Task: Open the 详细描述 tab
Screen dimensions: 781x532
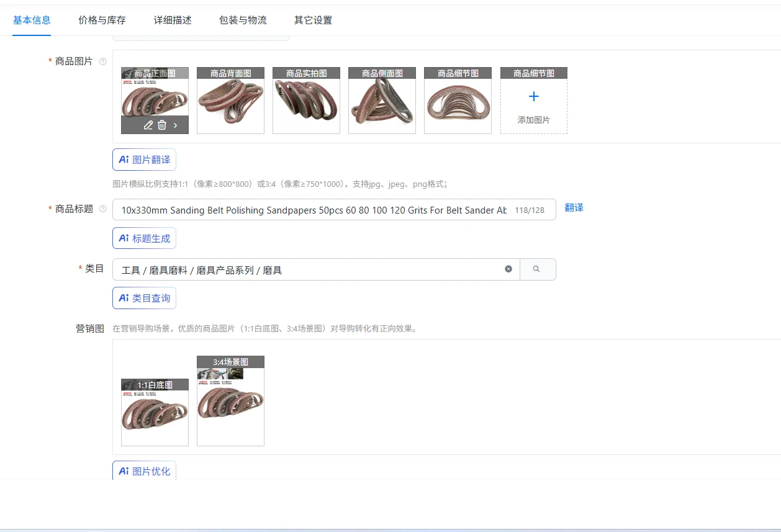Action: [173, 20]
